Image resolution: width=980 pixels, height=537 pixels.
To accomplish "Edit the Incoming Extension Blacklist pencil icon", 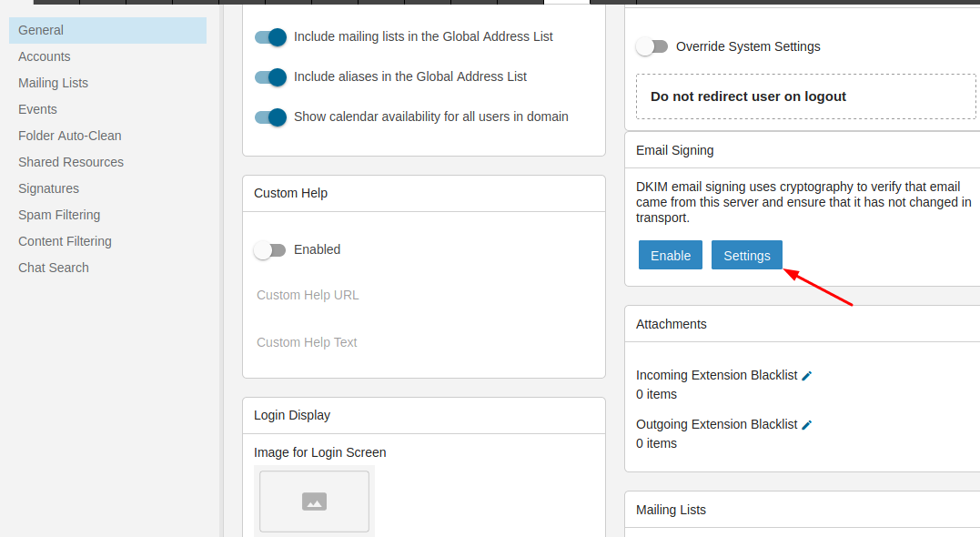I will tap(807, 376).
